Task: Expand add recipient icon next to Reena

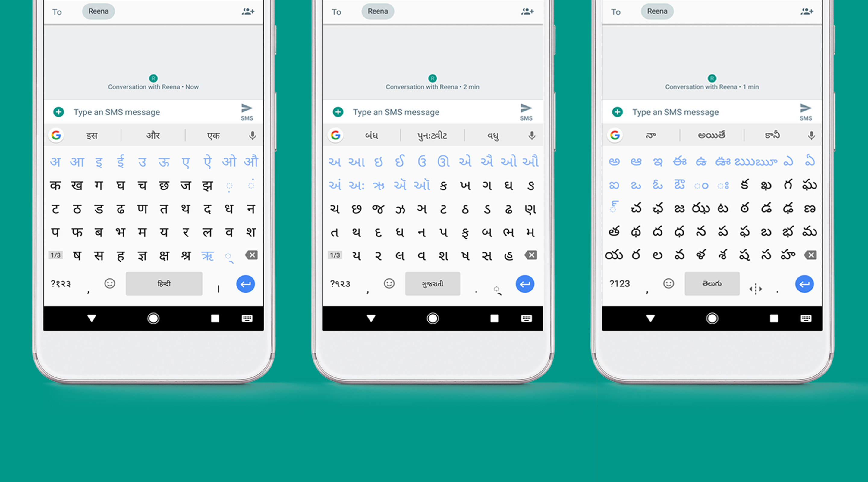Action: (248, 11)
